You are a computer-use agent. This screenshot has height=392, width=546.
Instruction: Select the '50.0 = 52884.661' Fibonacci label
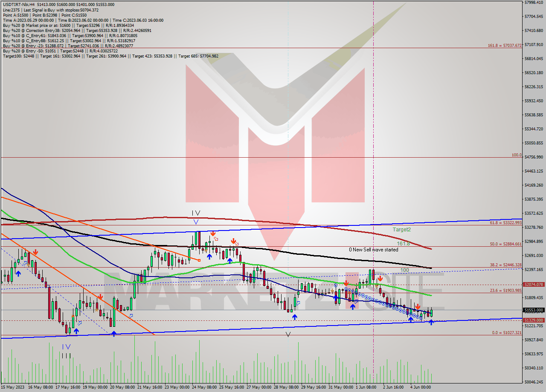coord(506,244)
